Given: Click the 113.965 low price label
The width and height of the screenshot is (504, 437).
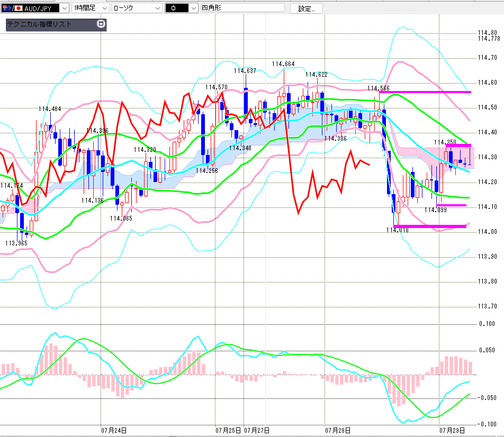Looking at the screenshot, I should [x=16, y=243].
